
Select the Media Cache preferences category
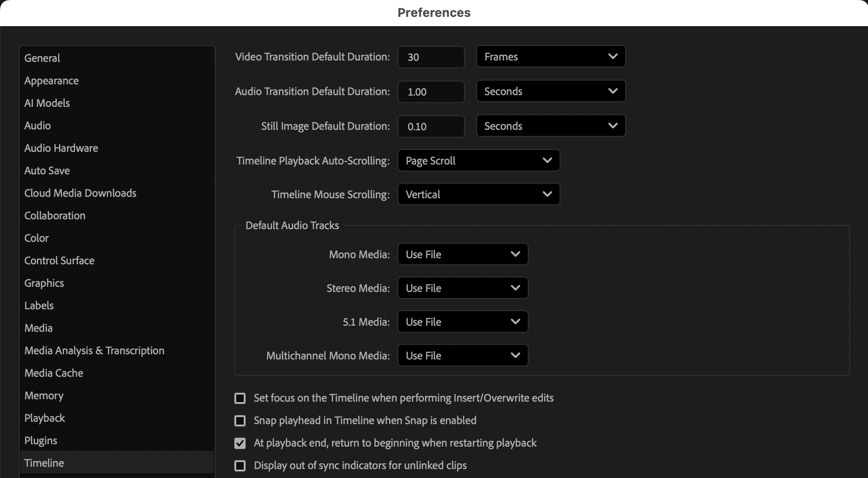pos(53,373)
